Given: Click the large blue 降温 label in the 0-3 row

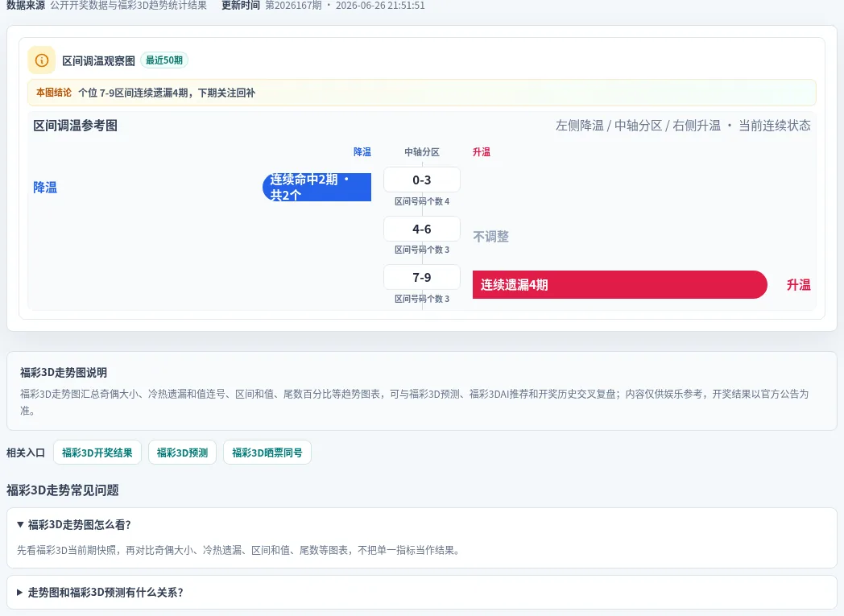Looking at the screenshot, I should (x=45, y=188).
